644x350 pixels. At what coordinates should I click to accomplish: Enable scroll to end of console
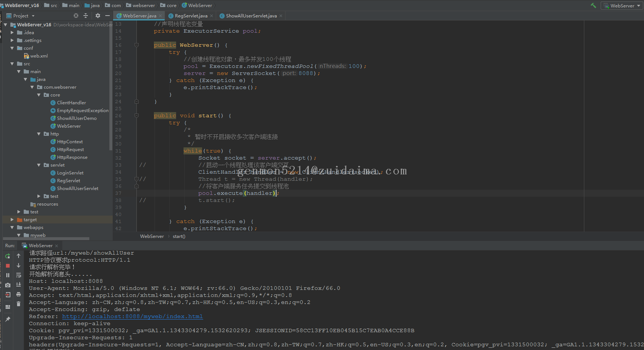(19, 285)
